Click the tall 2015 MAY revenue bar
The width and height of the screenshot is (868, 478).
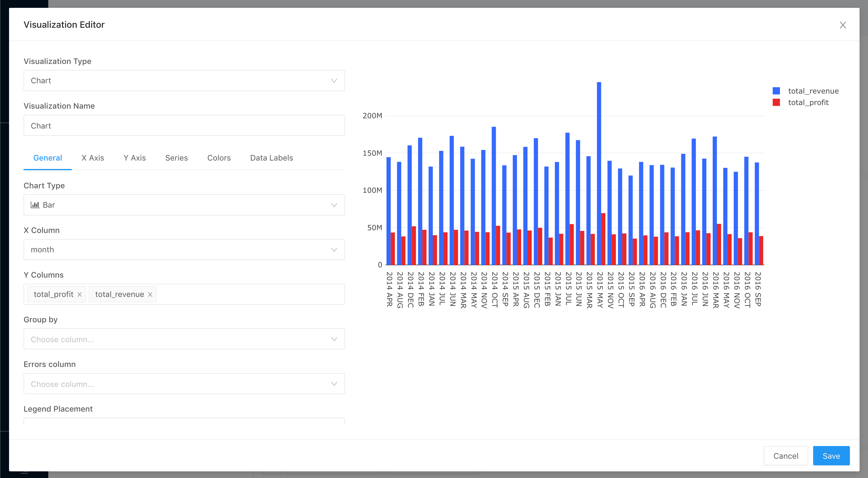tap(599, 169)
